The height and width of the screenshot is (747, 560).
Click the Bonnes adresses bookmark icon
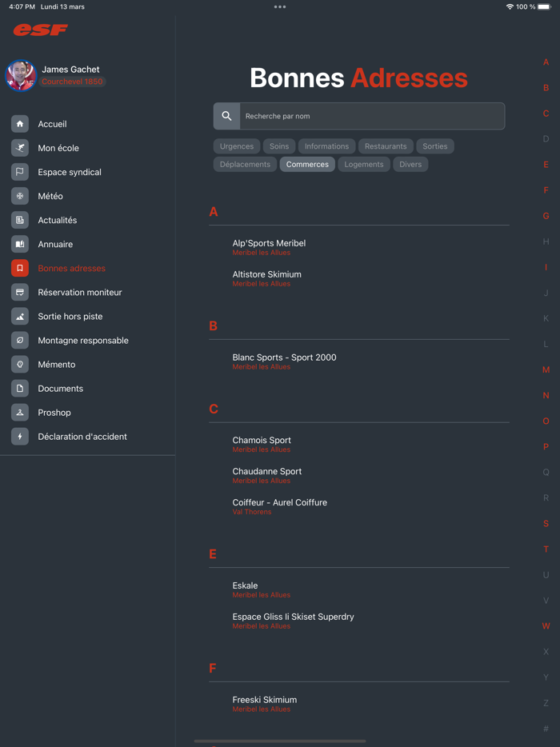20,268
